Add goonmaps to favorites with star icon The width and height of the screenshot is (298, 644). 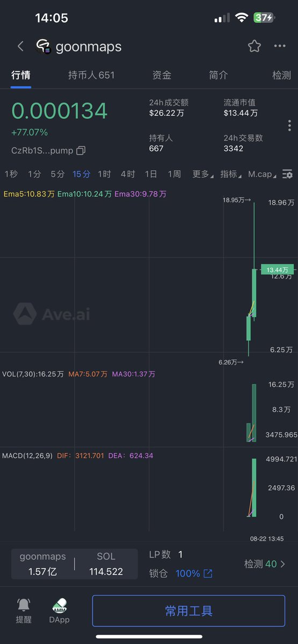[x=255, y=46]
